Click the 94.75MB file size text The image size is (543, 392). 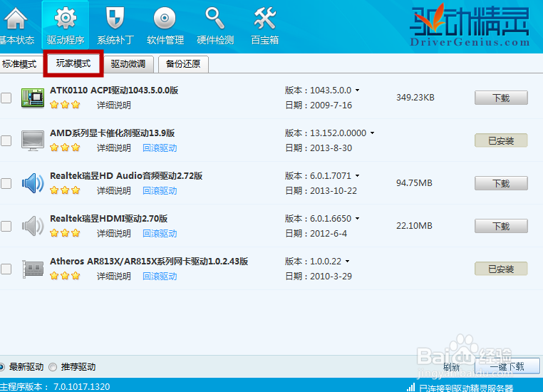[x=414, y=183]
